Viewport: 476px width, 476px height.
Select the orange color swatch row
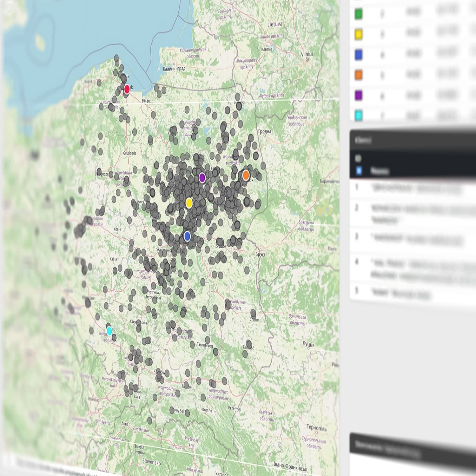(358, 75)
